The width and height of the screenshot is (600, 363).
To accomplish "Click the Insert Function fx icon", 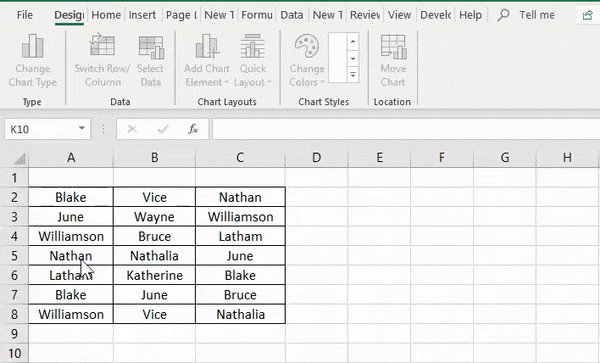I will tap(193, 129).
